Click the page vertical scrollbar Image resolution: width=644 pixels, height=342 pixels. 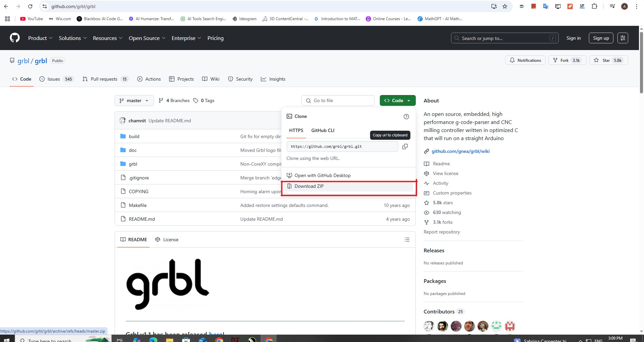click(x=641, y=62)
